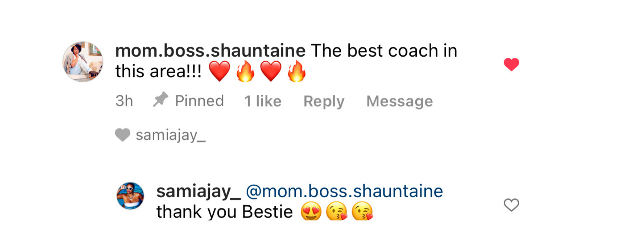Click the Message button under comment

tap(399, 101)
